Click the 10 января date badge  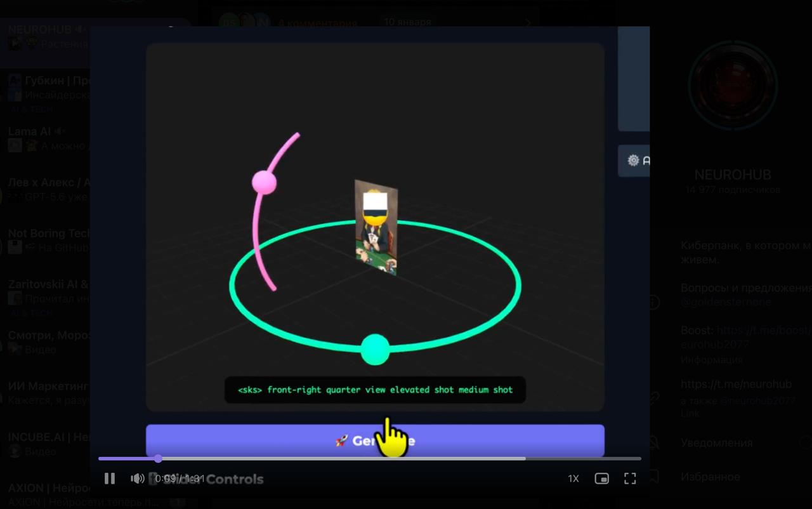[x=407, y=22]
